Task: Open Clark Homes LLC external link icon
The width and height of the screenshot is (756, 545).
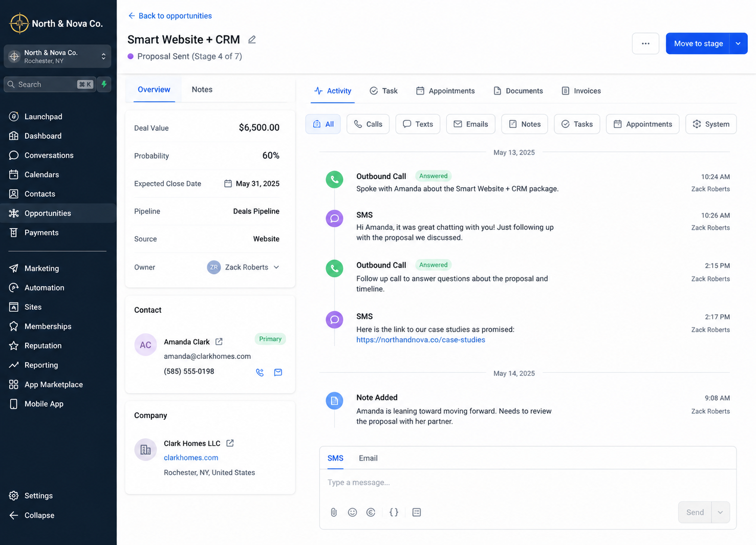Action: point(230,443)
